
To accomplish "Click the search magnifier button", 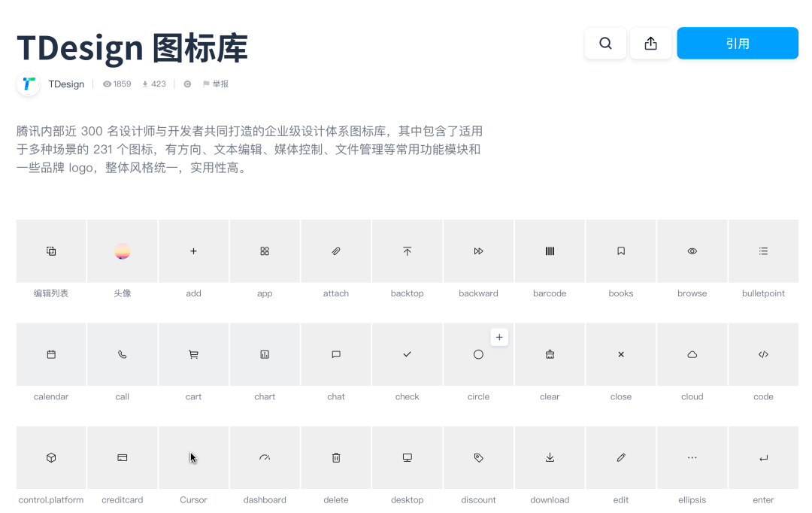I will (x=605, y=44).
